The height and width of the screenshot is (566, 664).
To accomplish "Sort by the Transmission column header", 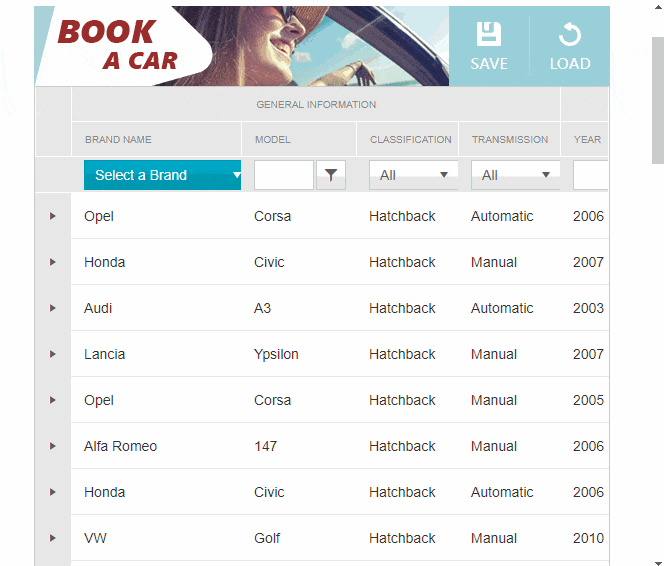I will click(x=509, y=139).
